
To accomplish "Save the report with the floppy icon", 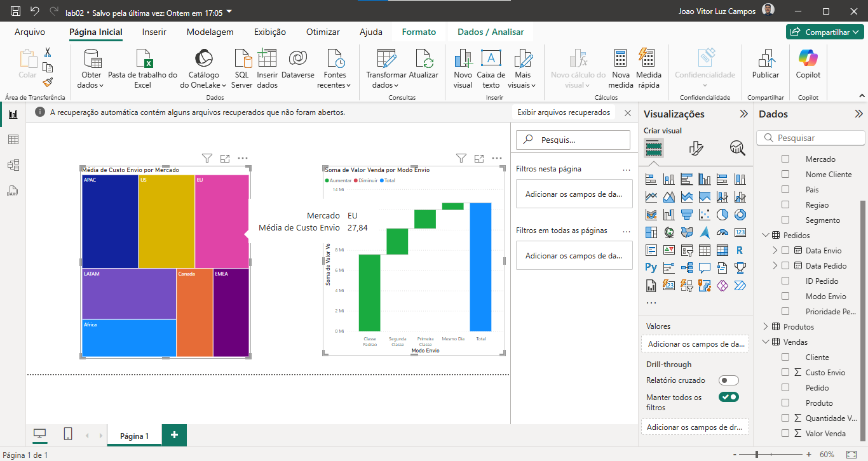I will pos(16,11).
